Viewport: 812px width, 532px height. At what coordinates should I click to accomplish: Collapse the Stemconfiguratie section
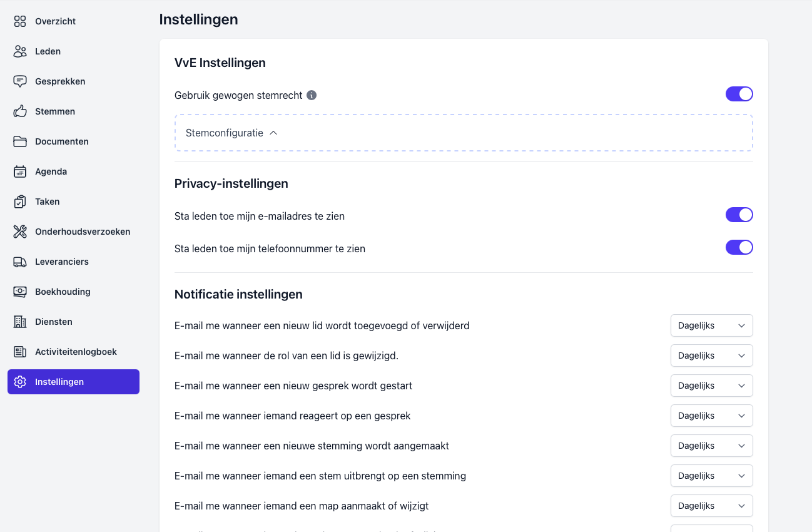[231, 133]
